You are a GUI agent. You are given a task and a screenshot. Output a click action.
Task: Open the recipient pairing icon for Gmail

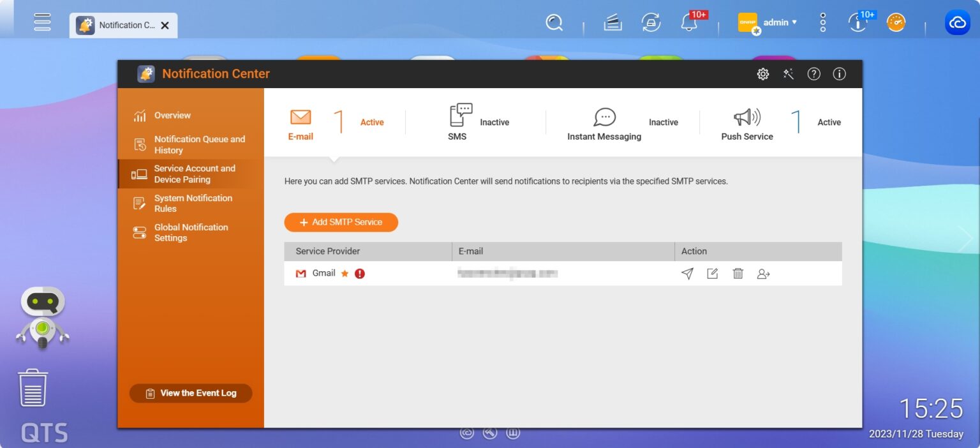pos(764,273)
